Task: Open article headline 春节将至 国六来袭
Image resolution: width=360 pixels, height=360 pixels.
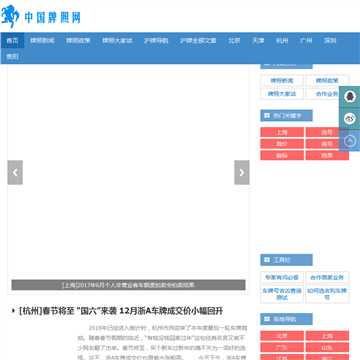Action: (121, 311)
